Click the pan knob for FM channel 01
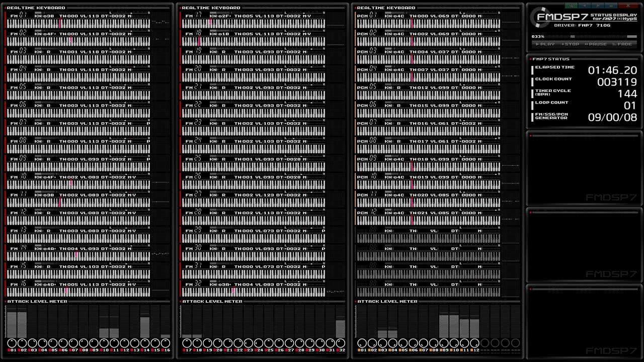The image size is (644, 362). tap(12, 343)
